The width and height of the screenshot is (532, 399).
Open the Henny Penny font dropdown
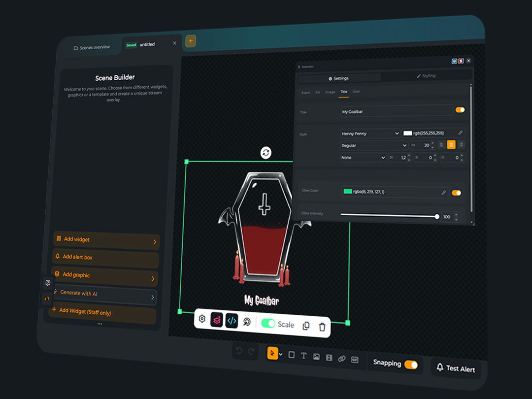[x=370, y=133]
